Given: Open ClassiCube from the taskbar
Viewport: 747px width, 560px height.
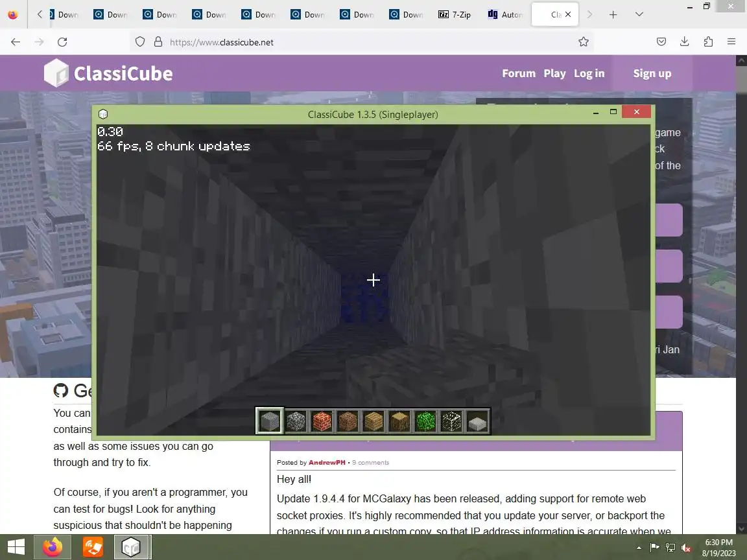Looking at the screenshot, I should tap(131, 547).
